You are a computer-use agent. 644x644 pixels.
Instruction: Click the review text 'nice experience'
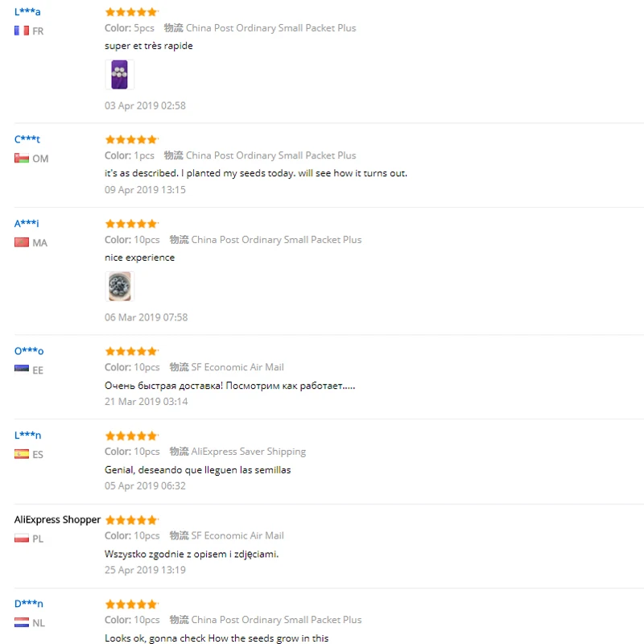139,258
